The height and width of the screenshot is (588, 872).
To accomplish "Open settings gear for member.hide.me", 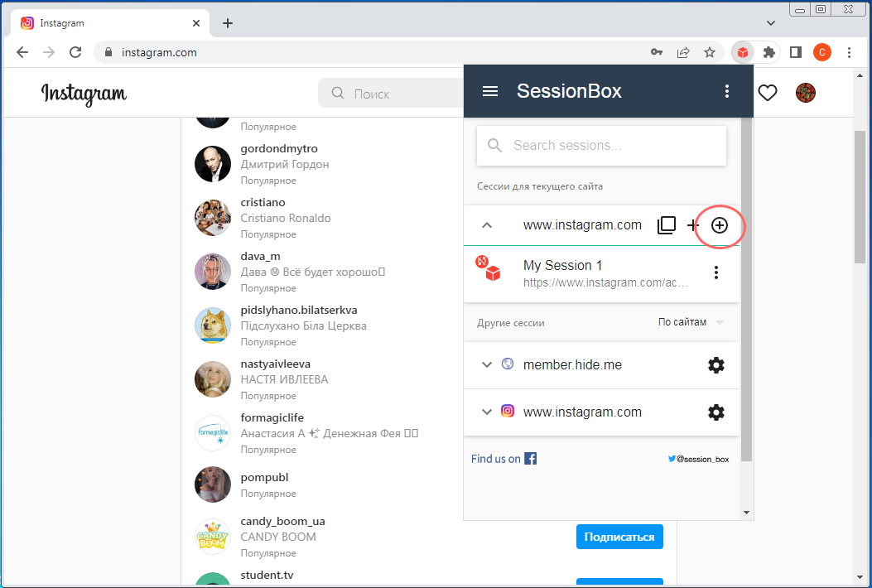I will point(715,365).
